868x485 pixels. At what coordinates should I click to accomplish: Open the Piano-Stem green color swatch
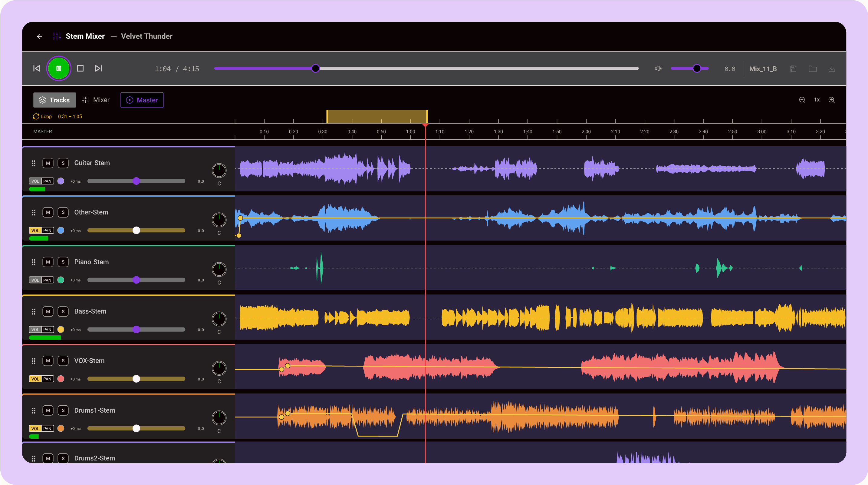point(61,280)
